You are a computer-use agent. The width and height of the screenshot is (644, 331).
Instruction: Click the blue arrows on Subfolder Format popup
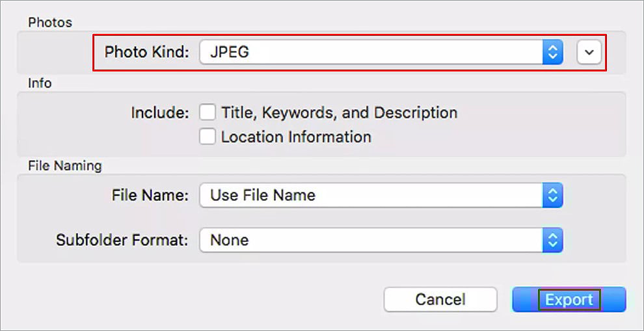coord(552,240)
